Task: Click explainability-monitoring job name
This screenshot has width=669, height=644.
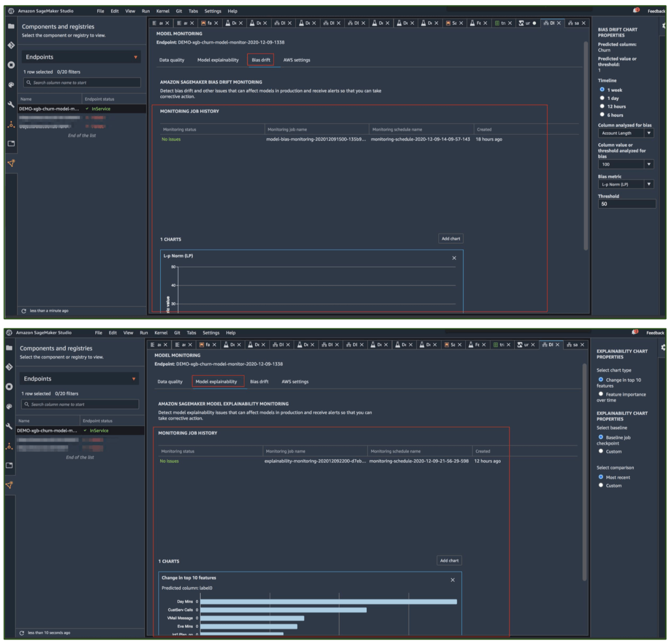Action: click(x=315, y=462)
